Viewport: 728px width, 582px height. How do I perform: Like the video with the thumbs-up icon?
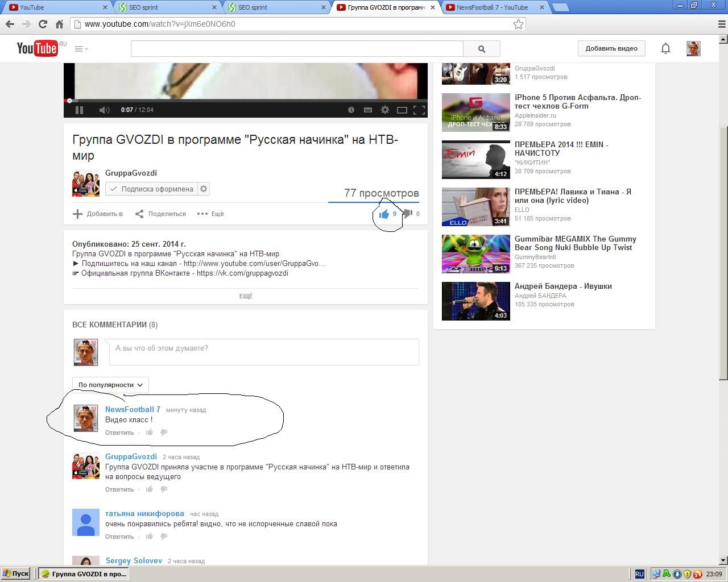tap(384, 214)
